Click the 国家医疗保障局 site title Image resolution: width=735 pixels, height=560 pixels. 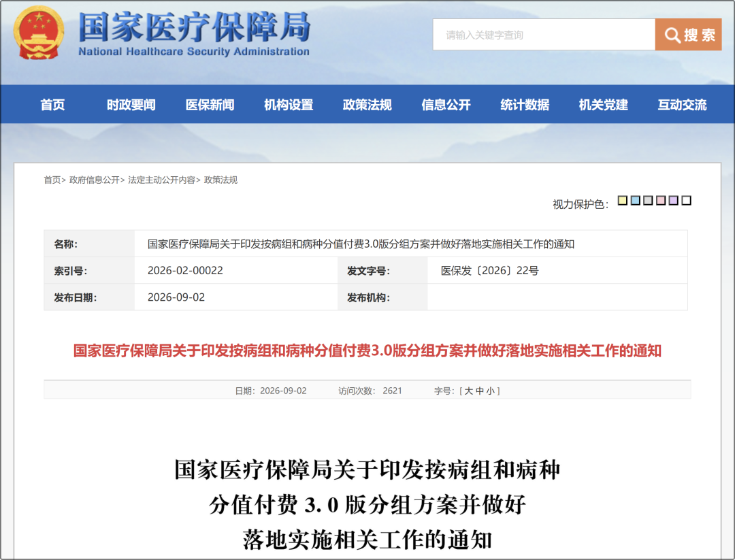195,27
